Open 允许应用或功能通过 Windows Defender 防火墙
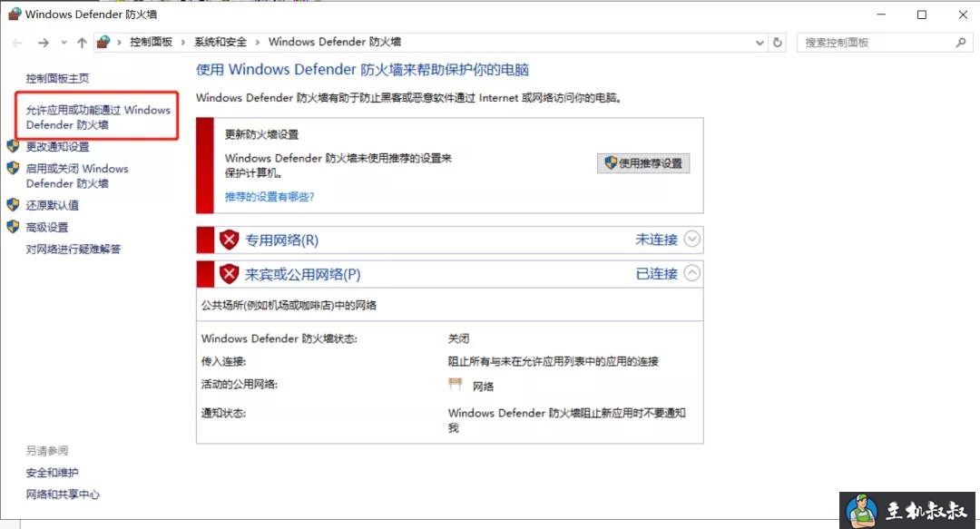 pyautogui.click(x=97, y=117)
